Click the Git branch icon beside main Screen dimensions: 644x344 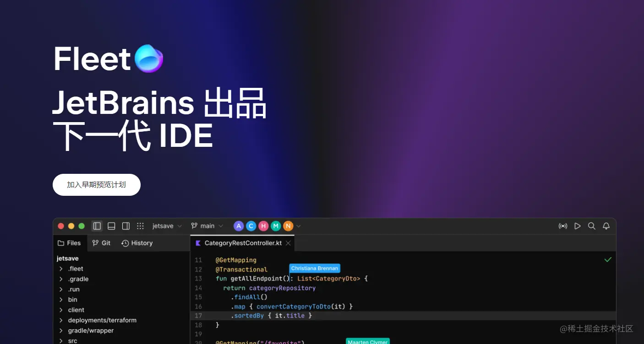[x=194, y=226]
